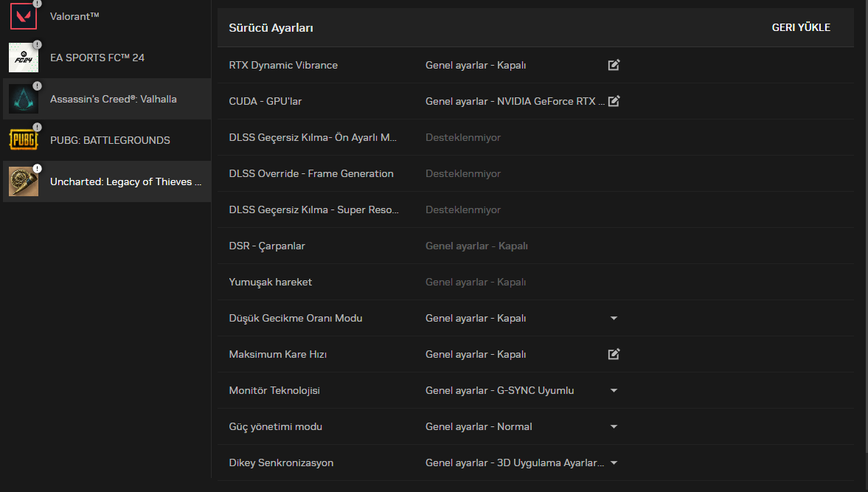Click the Yumuşak hareket setting value
This screenshot has height=492, width=868.
476,282
